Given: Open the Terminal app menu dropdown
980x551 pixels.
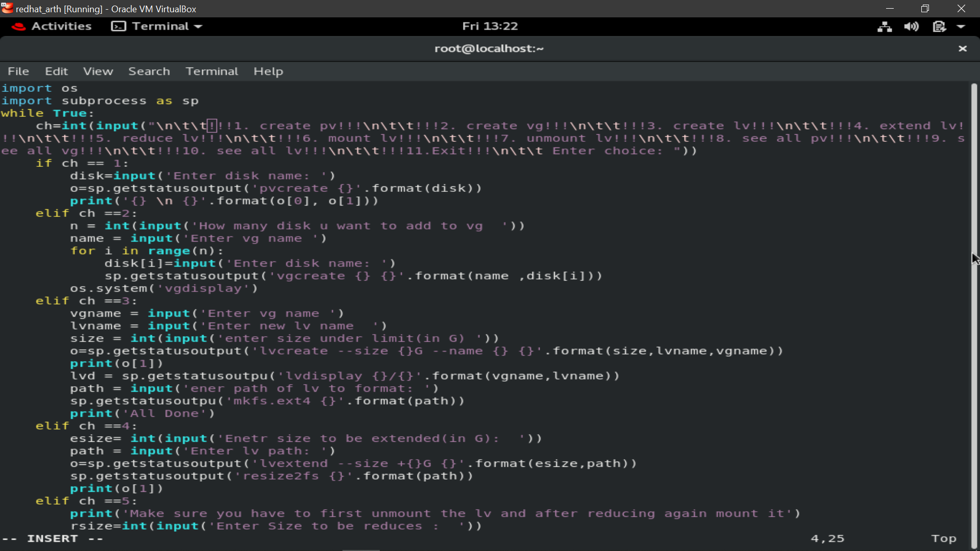Looking at the screenshot, I should [x=157, y=27].
